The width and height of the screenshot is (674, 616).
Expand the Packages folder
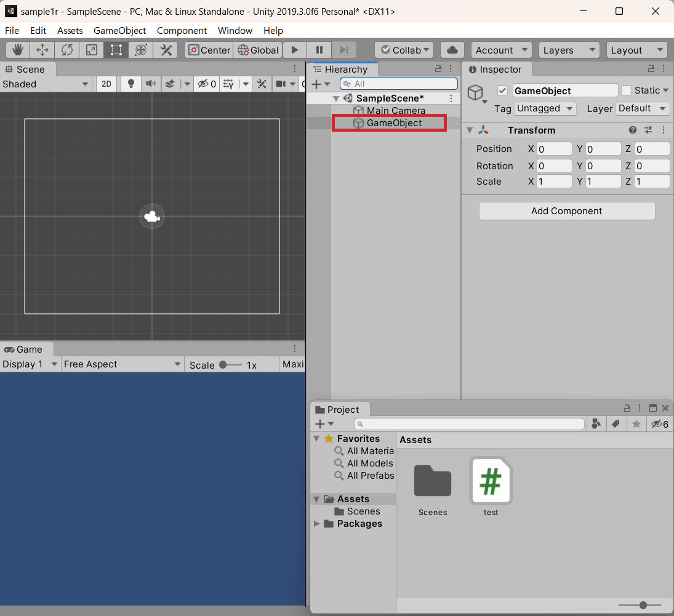coord(317,524)
